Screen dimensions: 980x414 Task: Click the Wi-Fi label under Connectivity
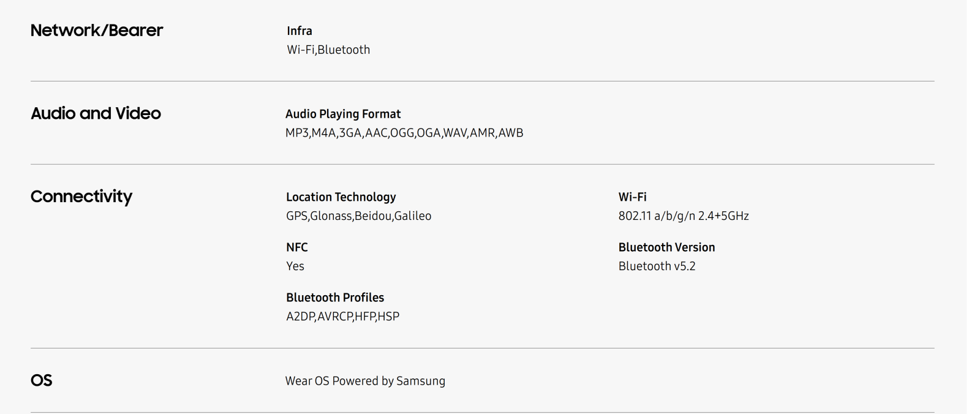pos(633,197)
